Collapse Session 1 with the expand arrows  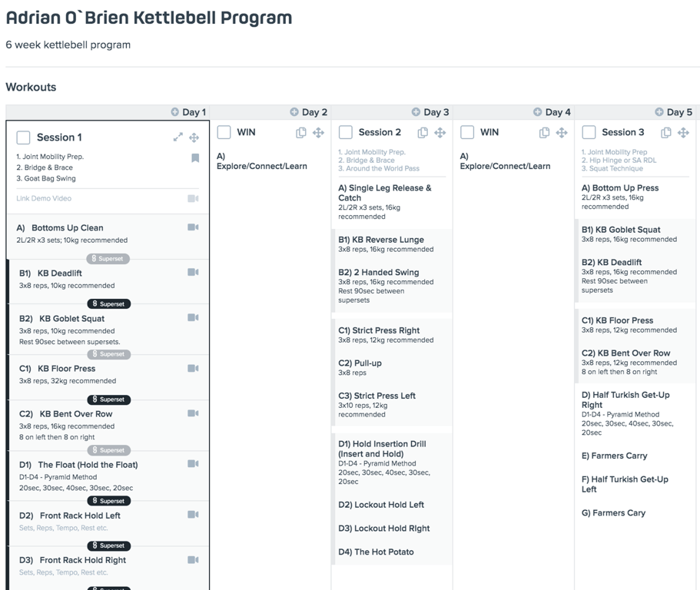178,138
